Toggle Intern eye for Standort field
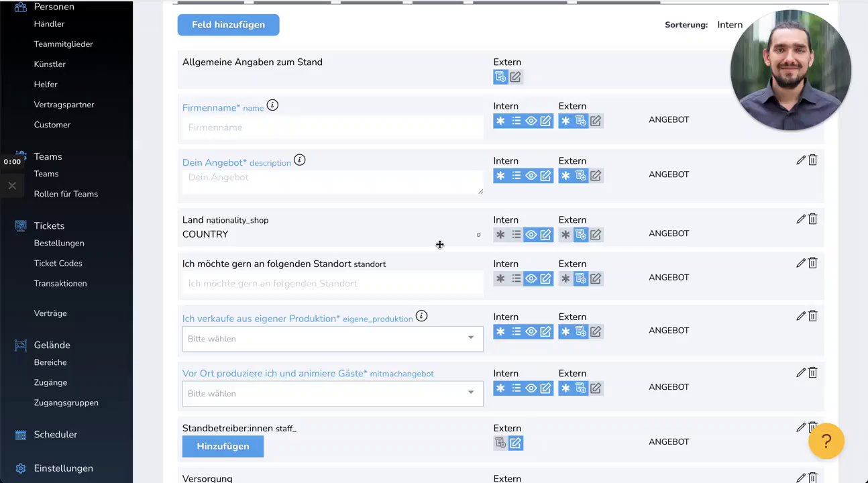868x483 pixels. coord(531,278)
